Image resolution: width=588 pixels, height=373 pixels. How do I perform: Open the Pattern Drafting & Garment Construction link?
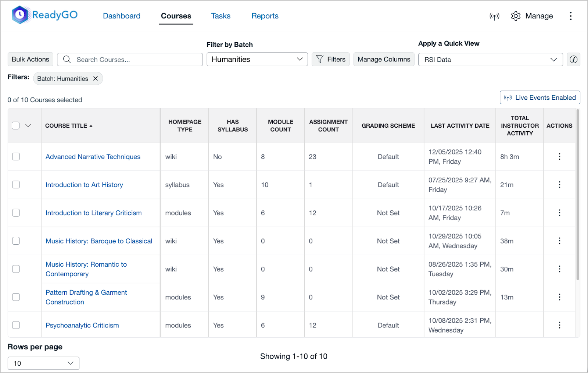click(x=86, y=297)
